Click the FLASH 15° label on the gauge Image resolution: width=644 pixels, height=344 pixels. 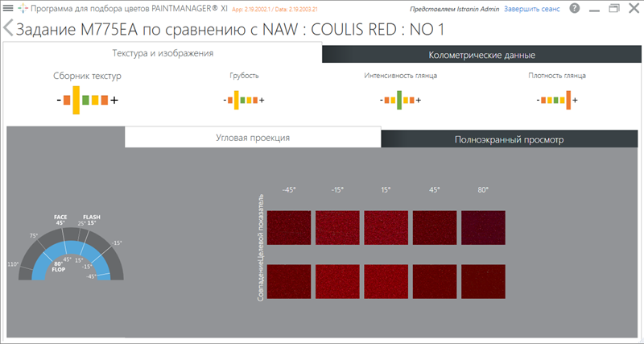click(x=92, y=220)
